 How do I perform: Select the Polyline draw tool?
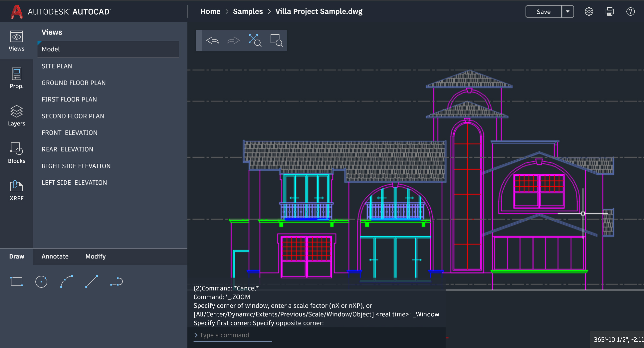[116, 281]
